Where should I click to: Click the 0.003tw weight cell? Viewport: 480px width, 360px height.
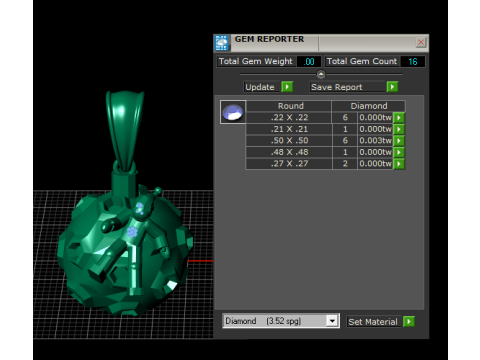pyautogui.click(x=375, y=141)
